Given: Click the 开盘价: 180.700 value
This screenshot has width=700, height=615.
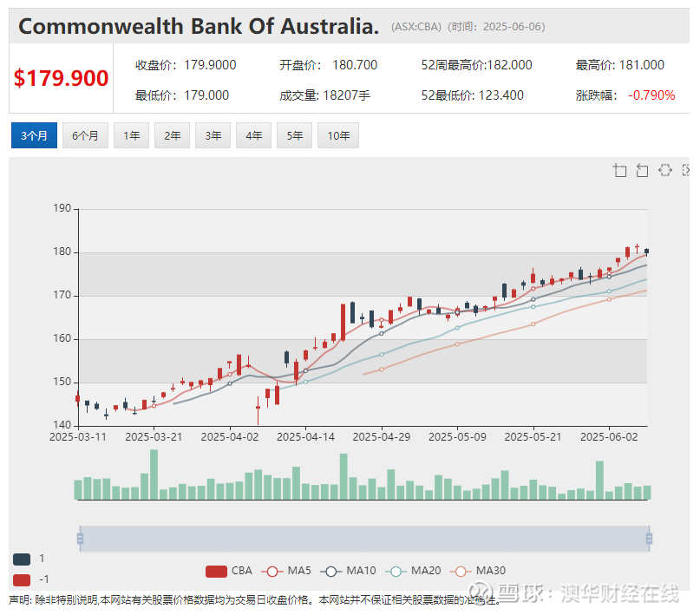Looking at the screenshot, I should click(x=328, y=65).
